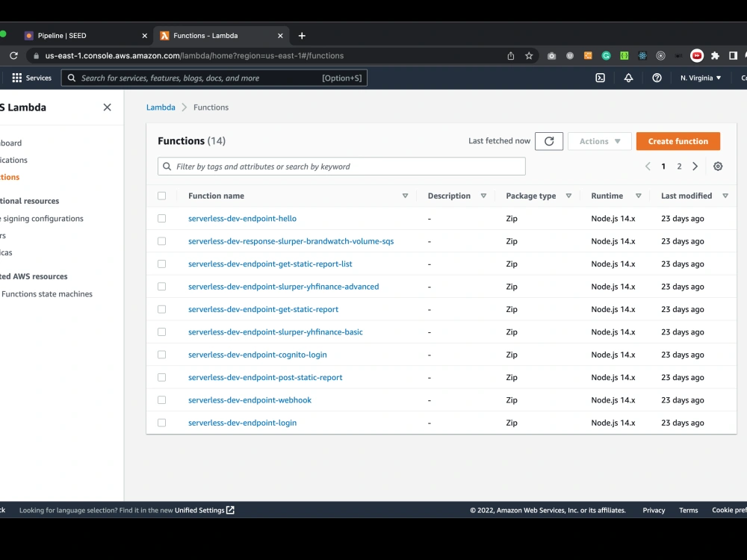Close the Functions - Lambda tab
Screen dimensions: 747x560
[280, 36]
